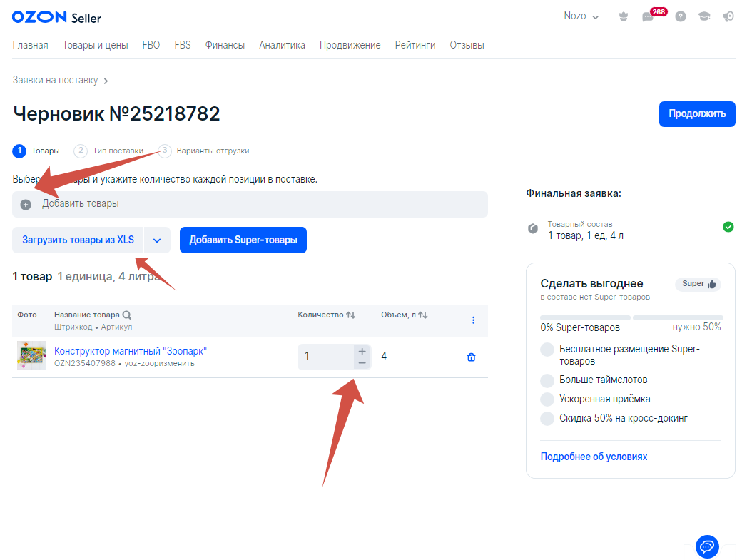Open the support chat bubble button
This screenshot has height=560, width=747.
pyautogui.click(x=707, y=546)
